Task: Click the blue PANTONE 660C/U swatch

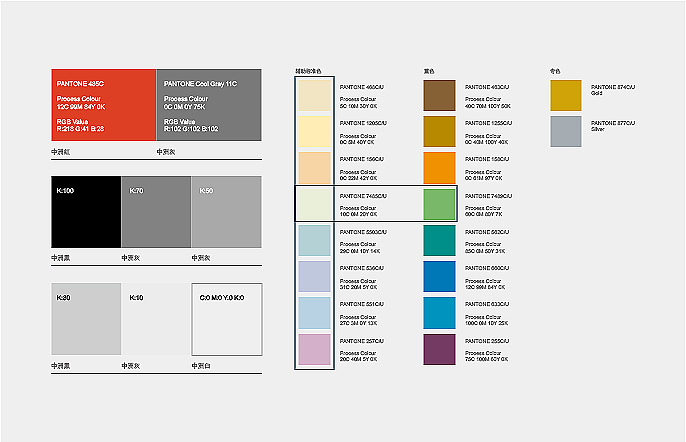Action: [439, 276]
